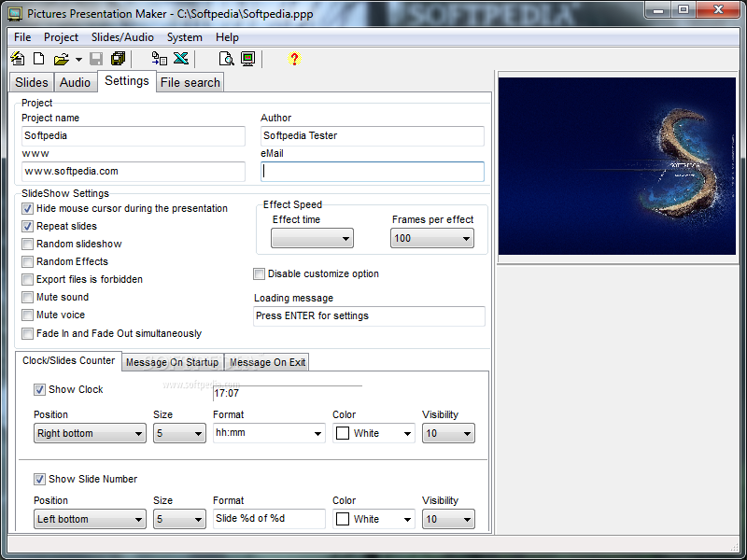This screenshot has height=560, width=747.
Task: Open the Help menu
Action: 227,37
